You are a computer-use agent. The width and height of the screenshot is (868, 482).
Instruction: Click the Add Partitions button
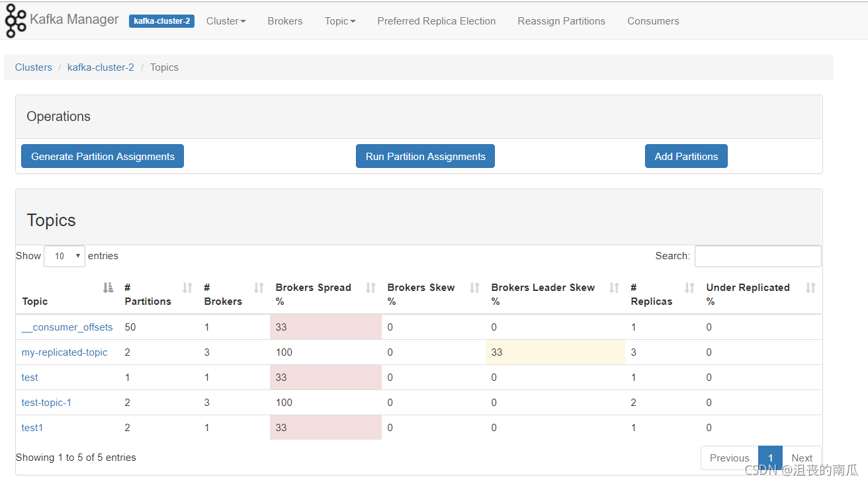click(x=686, y=156)
